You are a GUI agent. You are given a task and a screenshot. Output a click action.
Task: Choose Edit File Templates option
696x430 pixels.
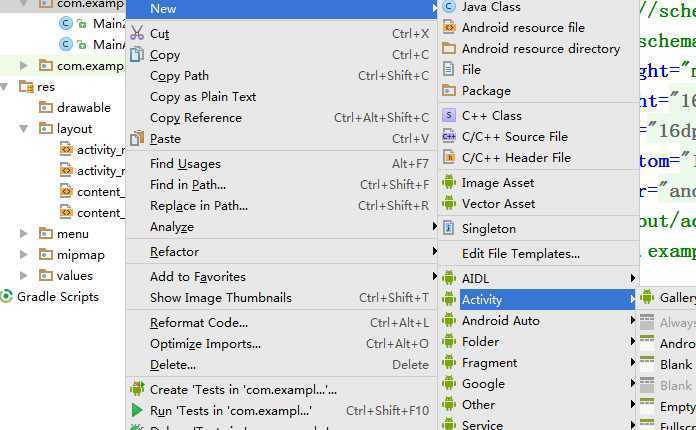click(x=520, y=254)
